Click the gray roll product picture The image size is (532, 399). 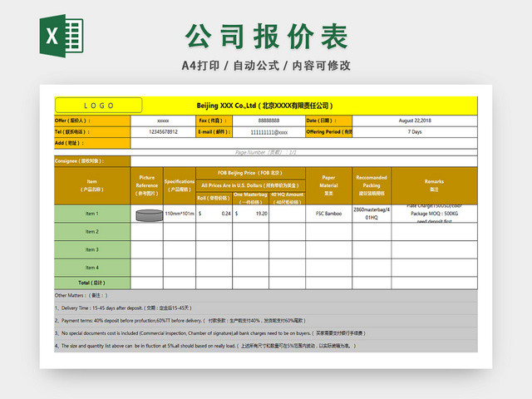point(150,215)
